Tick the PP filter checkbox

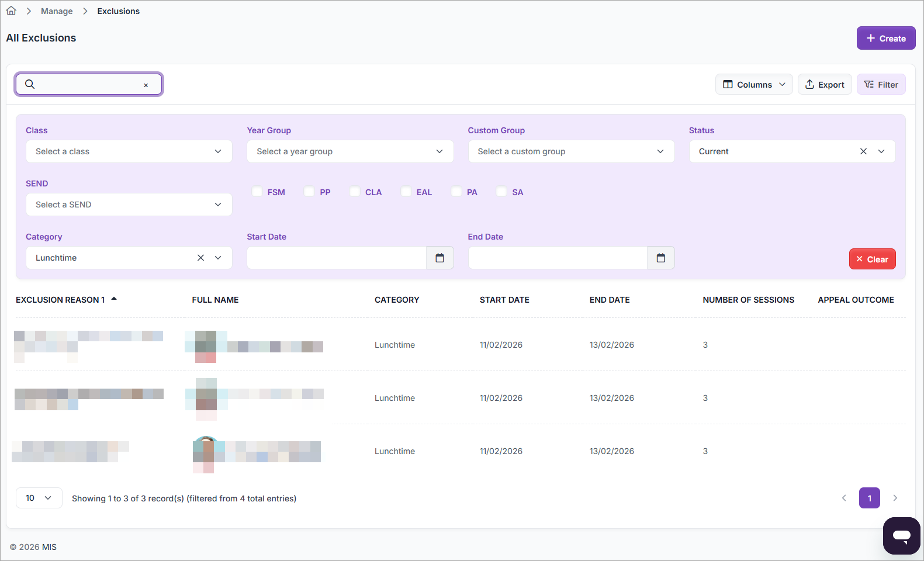[309, 192]
